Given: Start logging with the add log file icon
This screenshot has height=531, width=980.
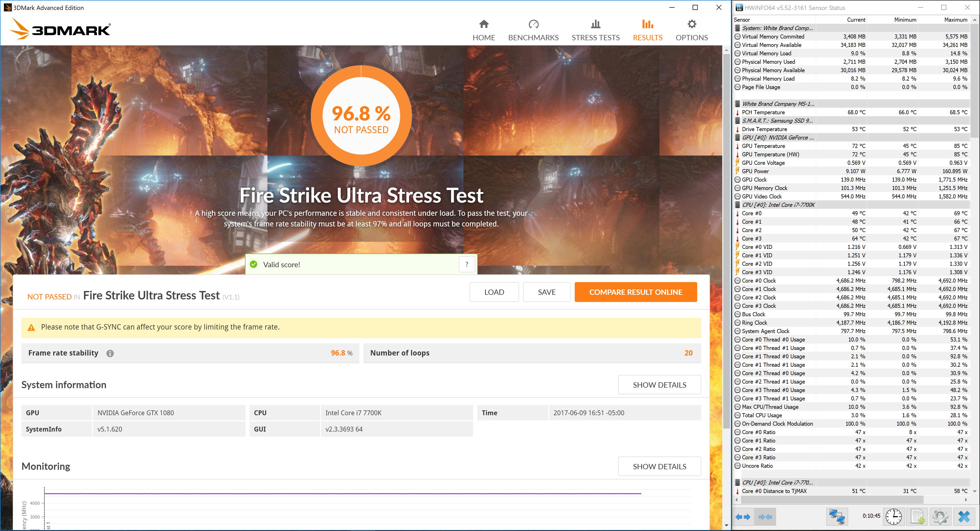Looking at the screenshot, I should (x=917, y=517).
